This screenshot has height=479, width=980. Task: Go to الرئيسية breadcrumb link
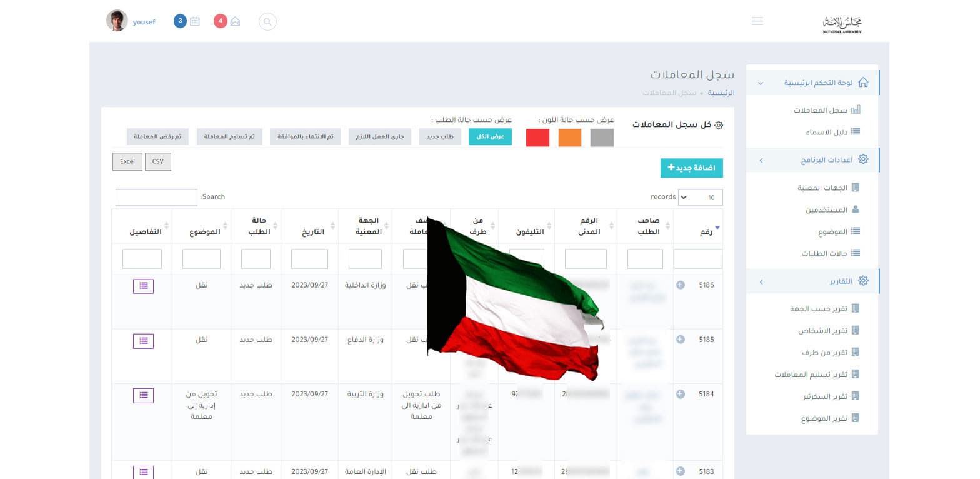click(721, 93)
